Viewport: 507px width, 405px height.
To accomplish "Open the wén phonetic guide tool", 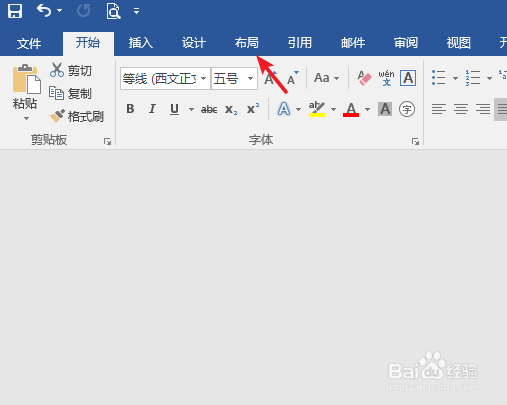I will pos(386,78).
